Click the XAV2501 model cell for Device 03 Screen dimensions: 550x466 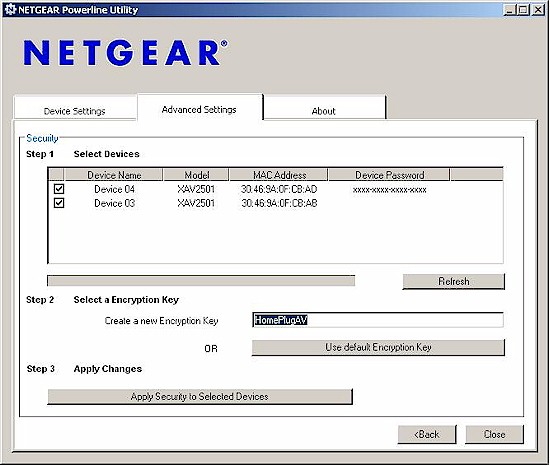tap(196, 203)
